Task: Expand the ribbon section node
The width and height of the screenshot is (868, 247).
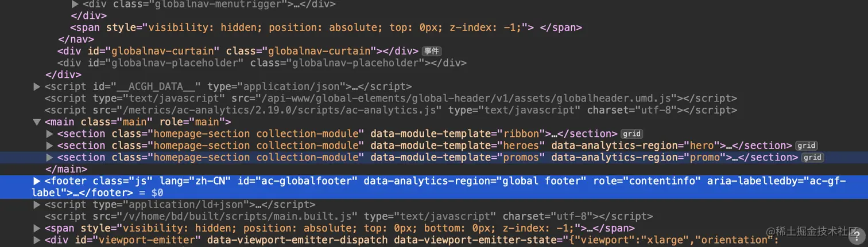Action: coord(49,134)
